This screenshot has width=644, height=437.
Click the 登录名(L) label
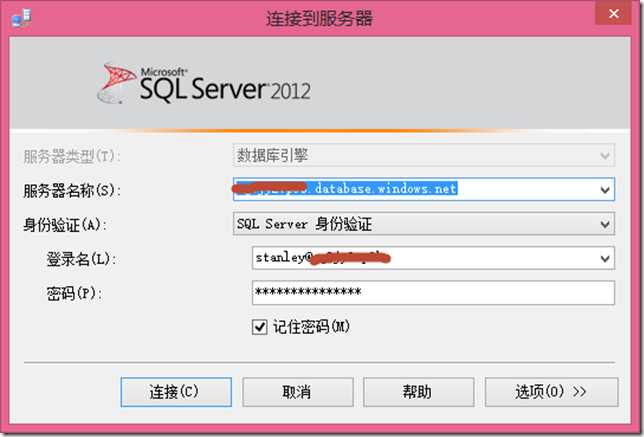(81, 259)
